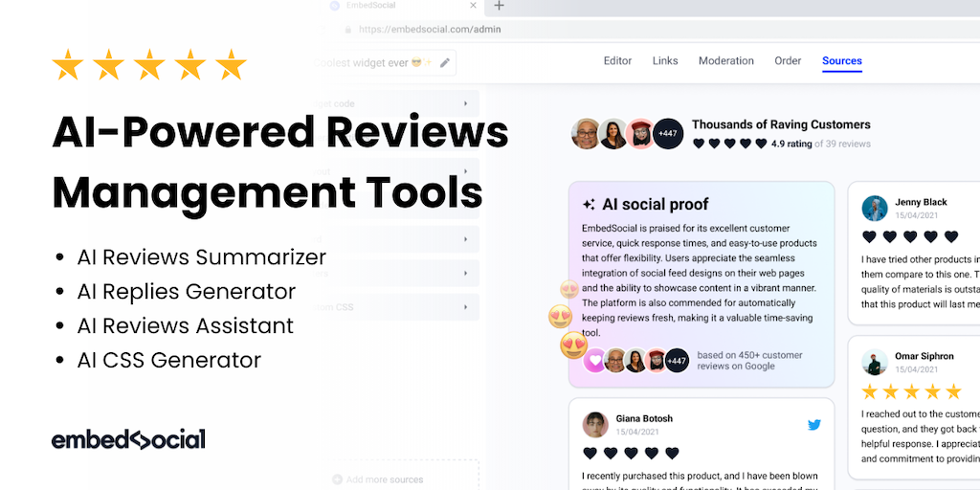The height and width of the screenshot is (490, 980).
Task: Click the Giana Botosh reviewer name
Action: (644, 418)
